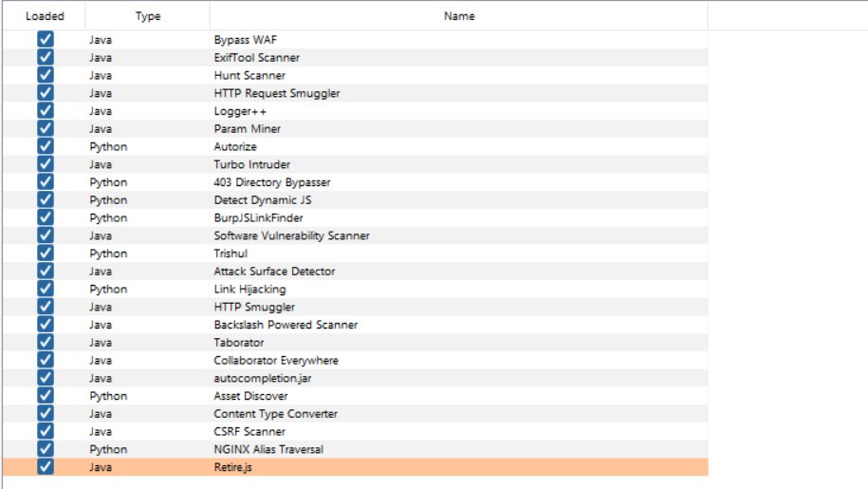Viewport: 868px width, 489px height.
Task: Select HTTP Request Smuggler in the list
Action: click(277, 93)
